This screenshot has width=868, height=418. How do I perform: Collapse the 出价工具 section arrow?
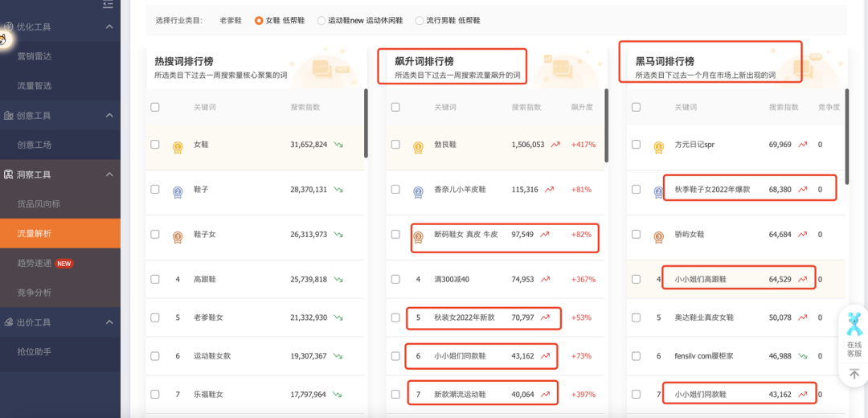[109, 322]
